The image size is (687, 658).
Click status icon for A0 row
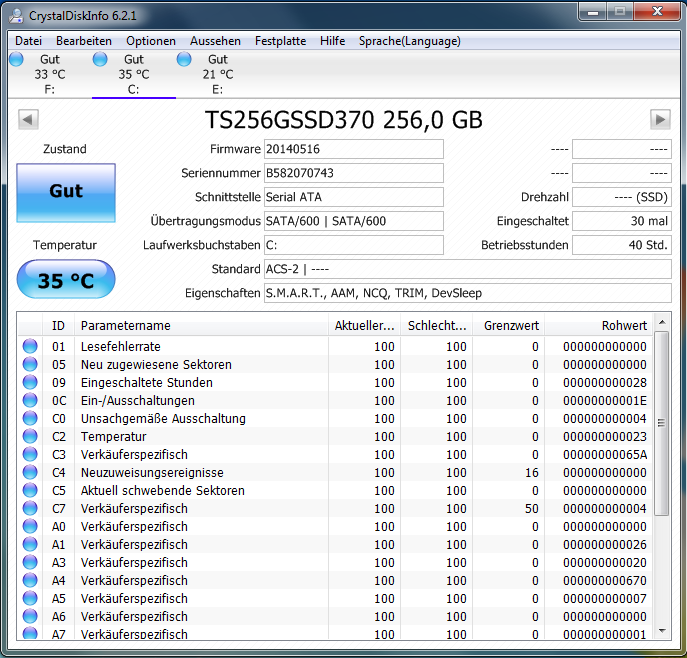point(30,526)
